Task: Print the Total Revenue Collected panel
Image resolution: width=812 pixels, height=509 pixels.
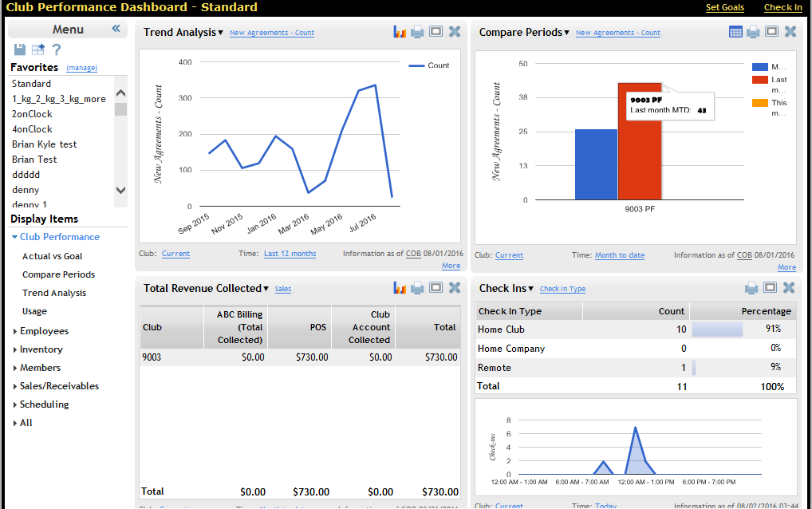Action: [x=417, y=288]
